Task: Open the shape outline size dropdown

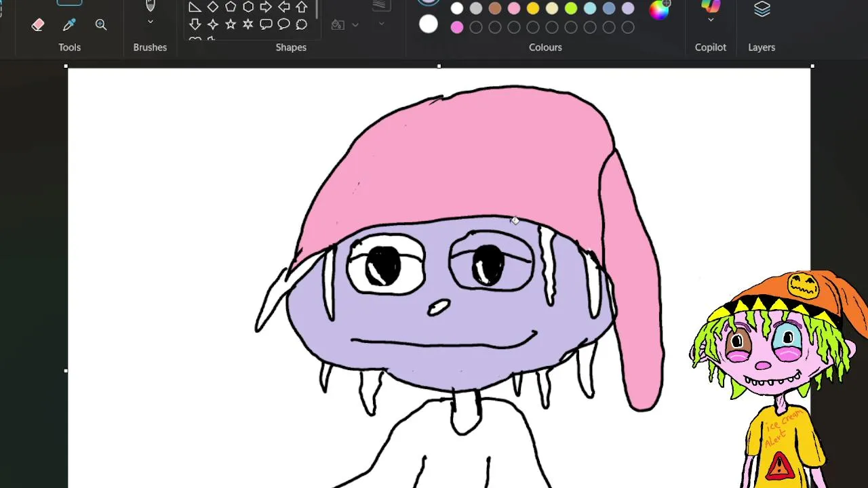Action: (381, 24)
